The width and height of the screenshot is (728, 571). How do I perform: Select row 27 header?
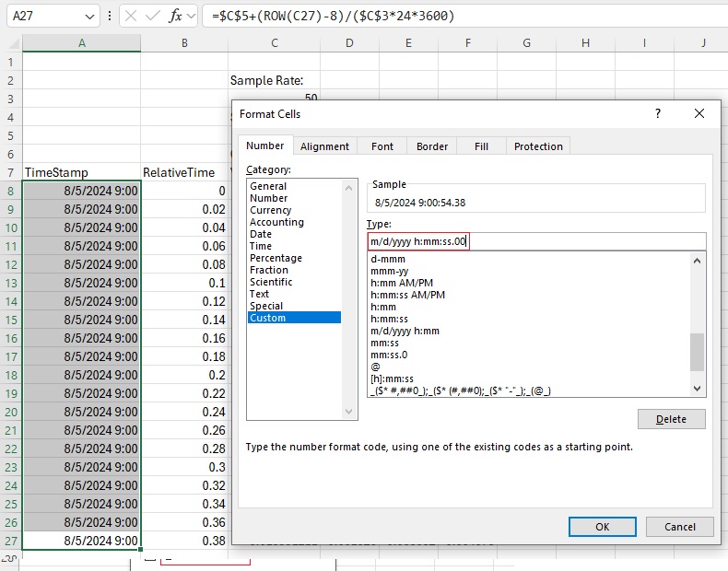[x=11, y=541]
